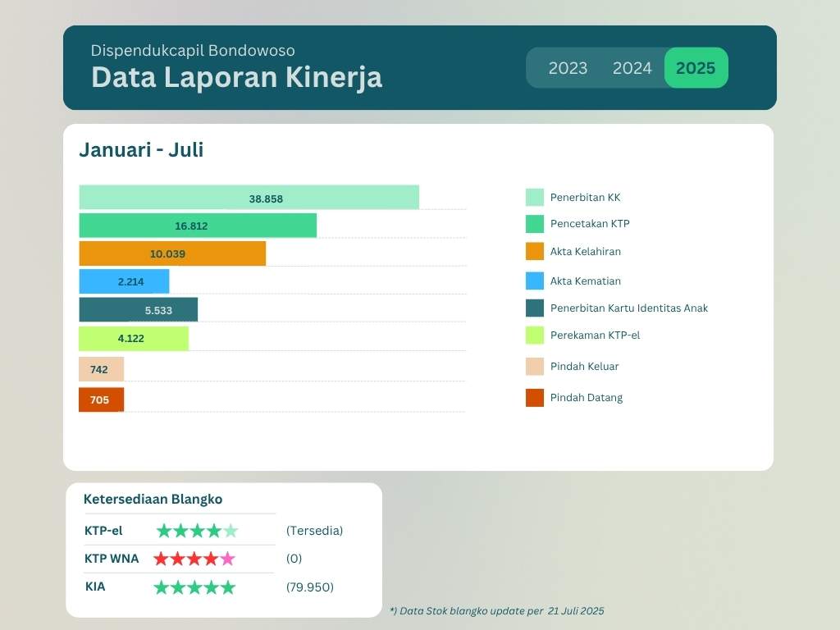Click the Penerbitan Kartu Identitas Anak legend swatch
The width and height of the screenshot is (840, 630).
tap(535, 308)
